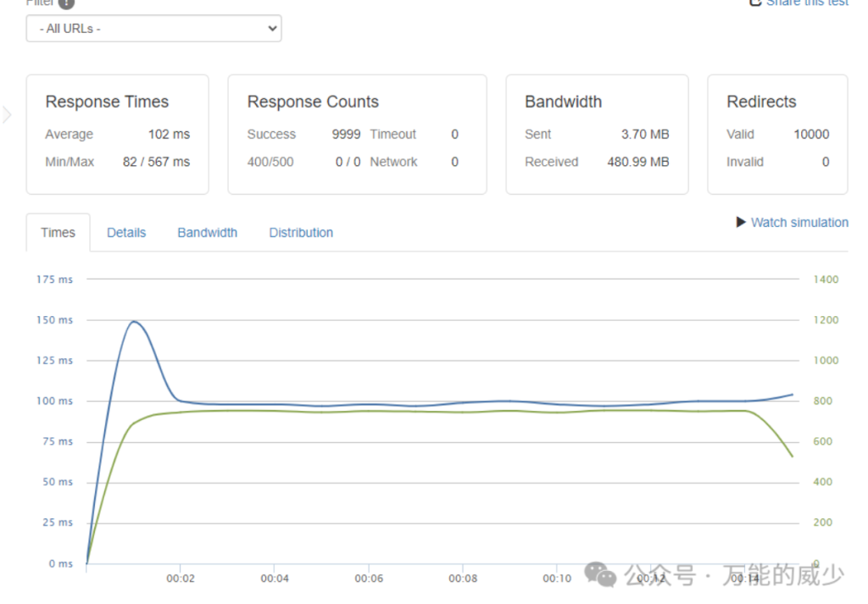This screenshot has width=868, height=604.
Task: Click the Average 102 ms value
Action: click(x=169, y=135)
